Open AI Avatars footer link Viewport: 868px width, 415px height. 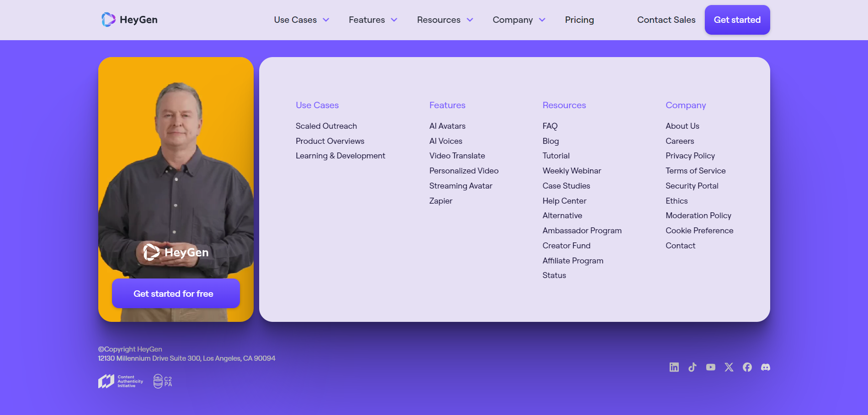(447, 126)
